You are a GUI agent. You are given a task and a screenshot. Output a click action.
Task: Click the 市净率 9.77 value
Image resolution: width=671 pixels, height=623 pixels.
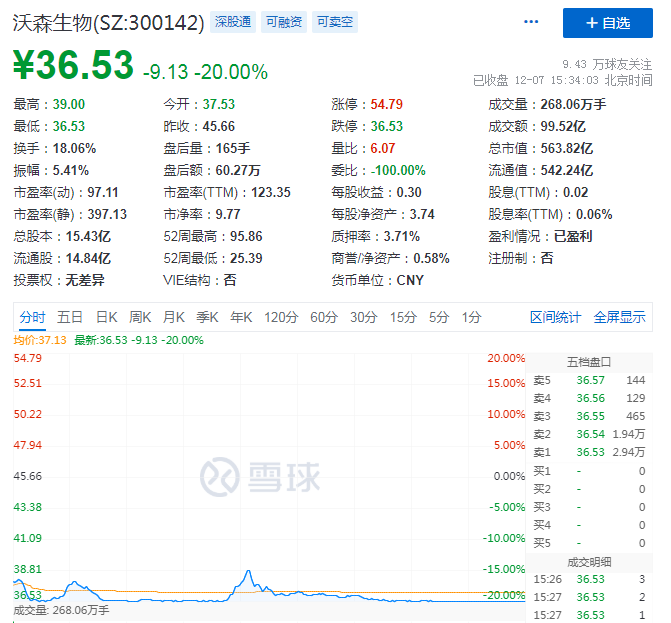click(x=228, y=214)
